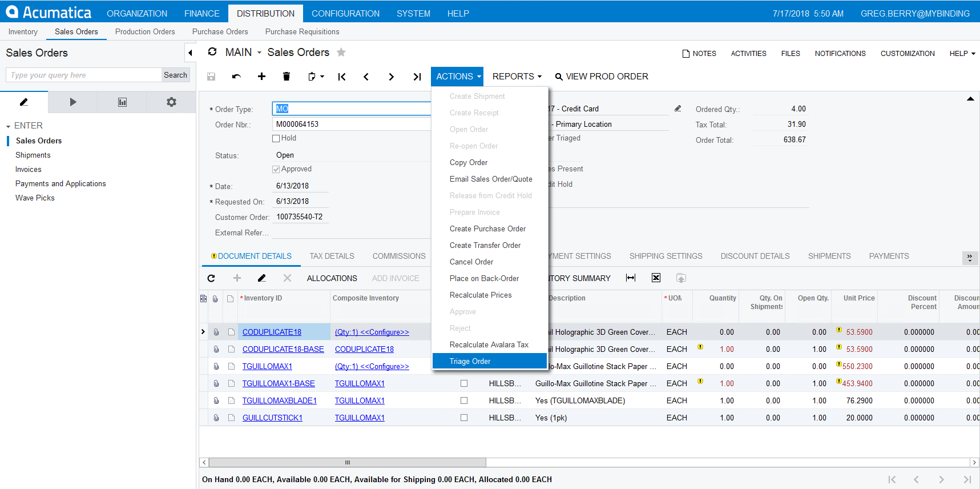Open the Notes document icon

click(686, 54)
